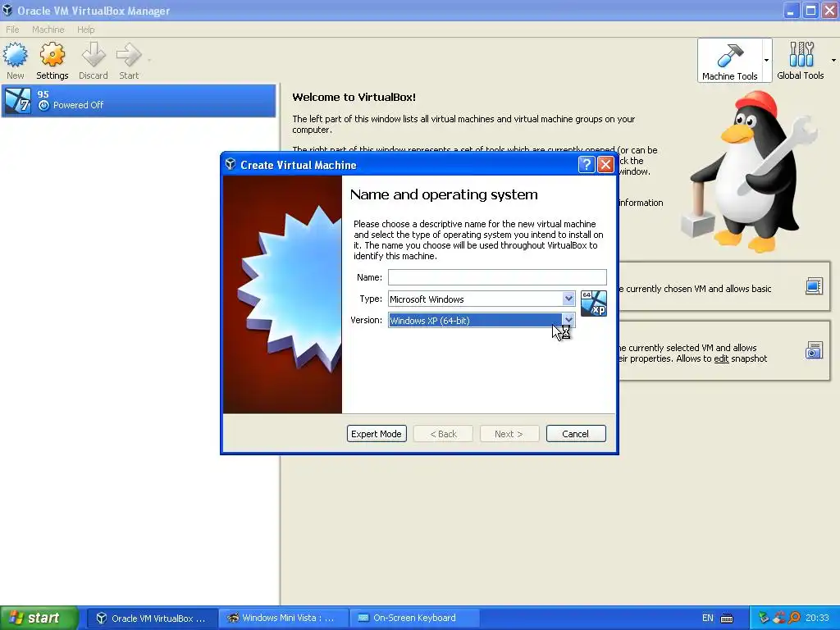Screen dimensions: 840x630
Task: Minimize the VirtualBox Manager window
Action: (792, 11)
